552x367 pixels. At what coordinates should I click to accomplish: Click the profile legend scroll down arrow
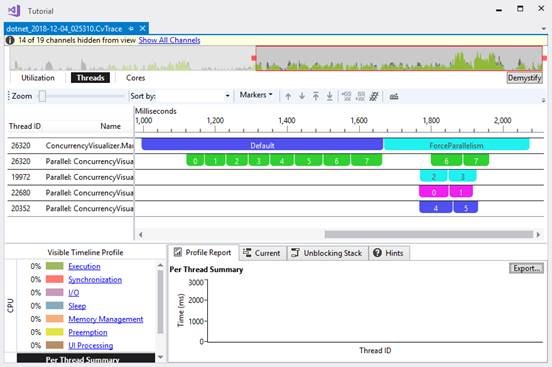[161, 357]
